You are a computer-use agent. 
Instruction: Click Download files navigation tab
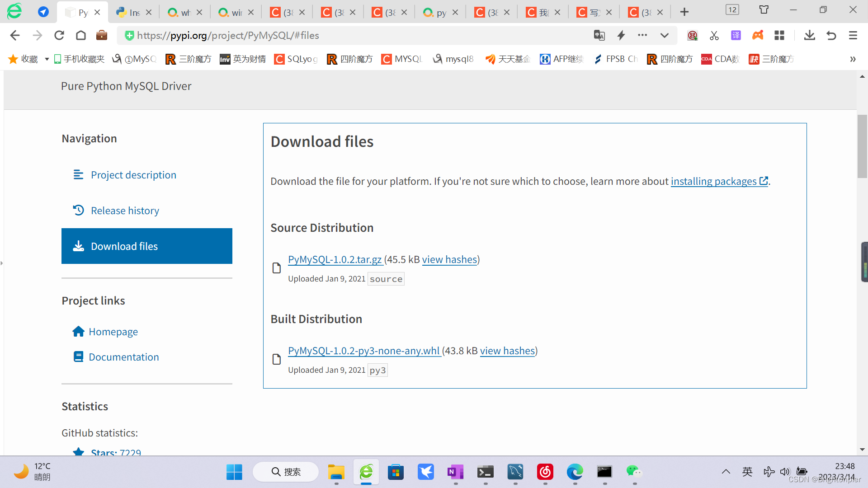point(146,246)
